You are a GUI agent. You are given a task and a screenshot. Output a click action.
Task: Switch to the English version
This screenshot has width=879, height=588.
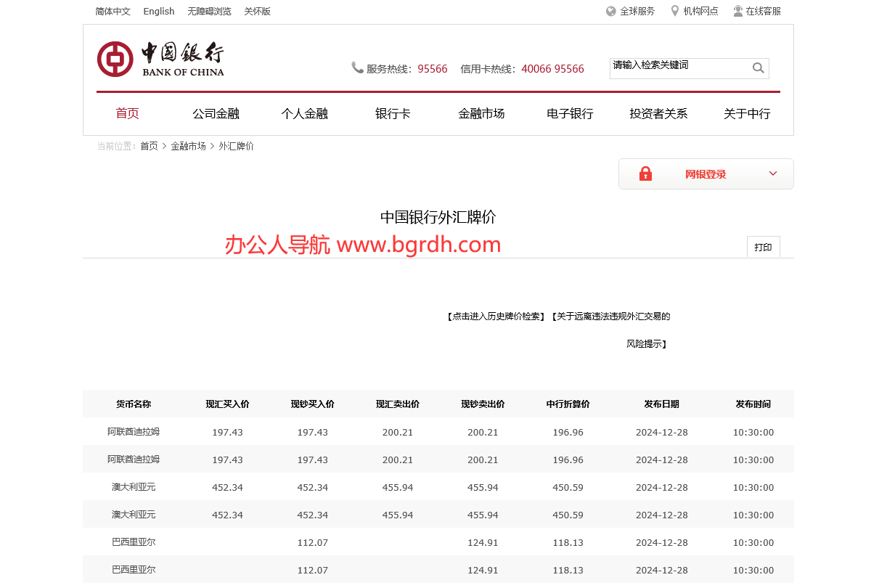158,11
